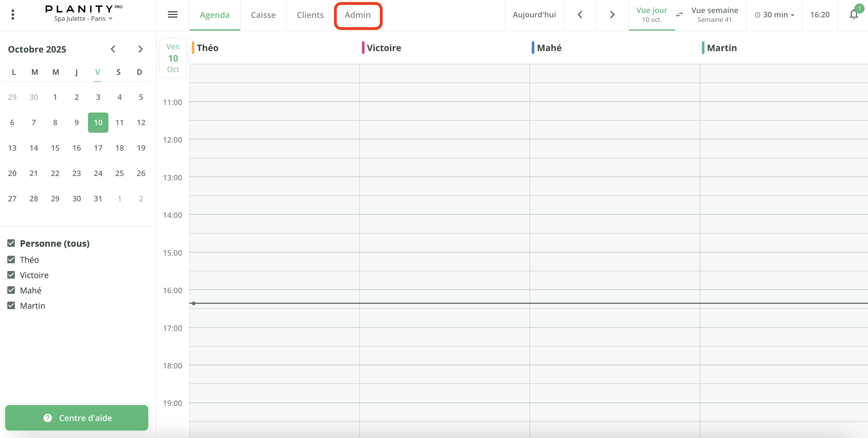Open the Admin tab
Image resolution: width=868 pixels, height=438 pixels.
click(358, 15)
